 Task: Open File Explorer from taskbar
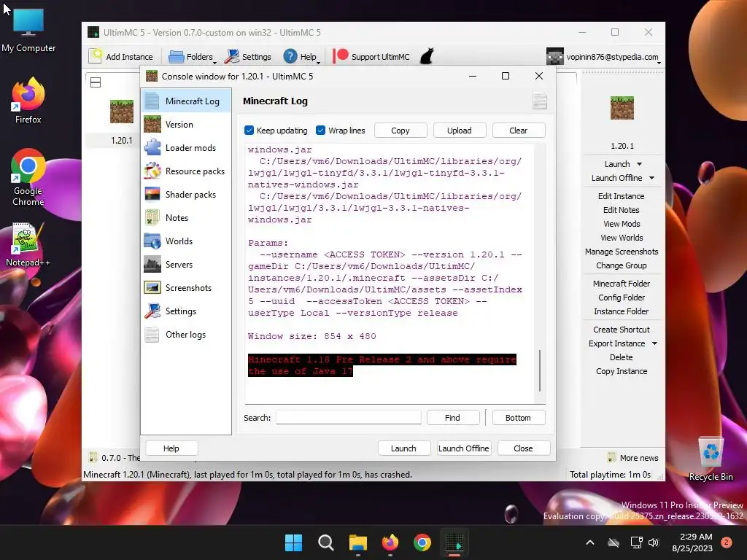coord(357,542)
